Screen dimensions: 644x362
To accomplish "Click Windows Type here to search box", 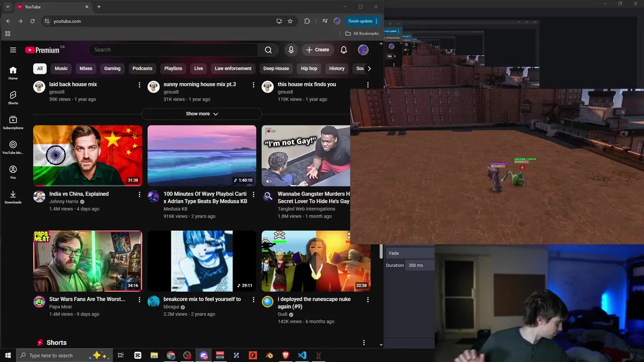I will 64,355.
